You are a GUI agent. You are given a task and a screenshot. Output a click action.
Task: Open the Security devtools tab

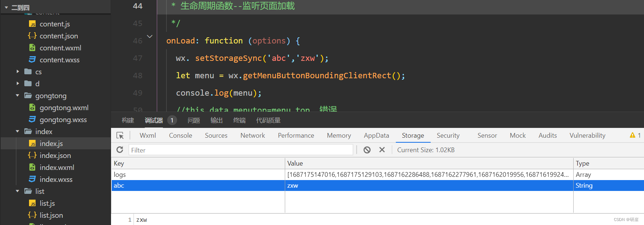(x=448, y=136)
